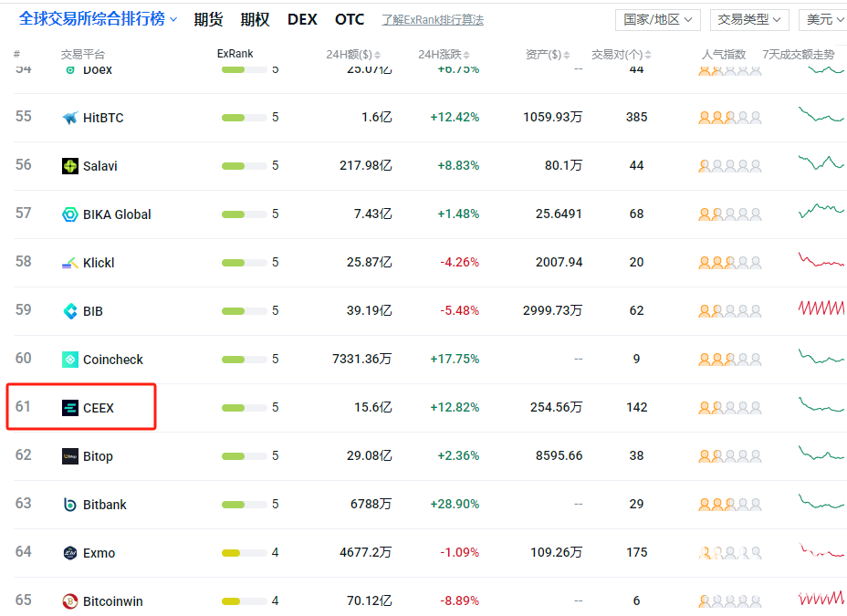Image resolution: width=847 pixels, height=616 pixels.
Task: Select the Coincheck exchange icon
Action: coord(72,359)
